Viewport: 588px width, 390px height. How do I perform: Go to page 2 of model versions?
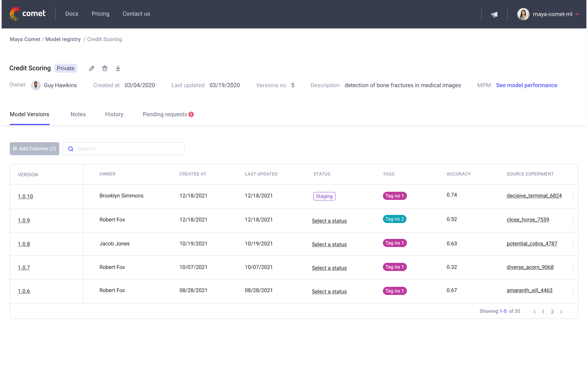(552, 311)
